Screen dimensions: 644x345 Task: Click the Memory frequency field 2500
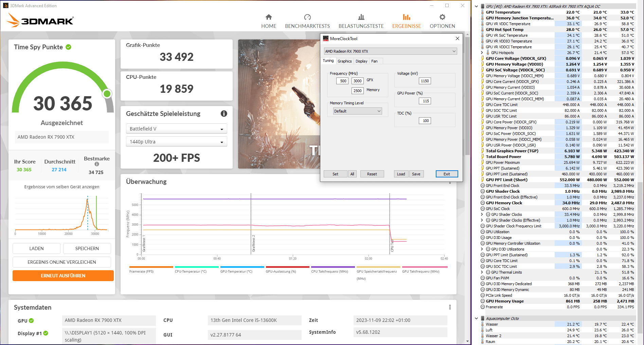[357, 91]
